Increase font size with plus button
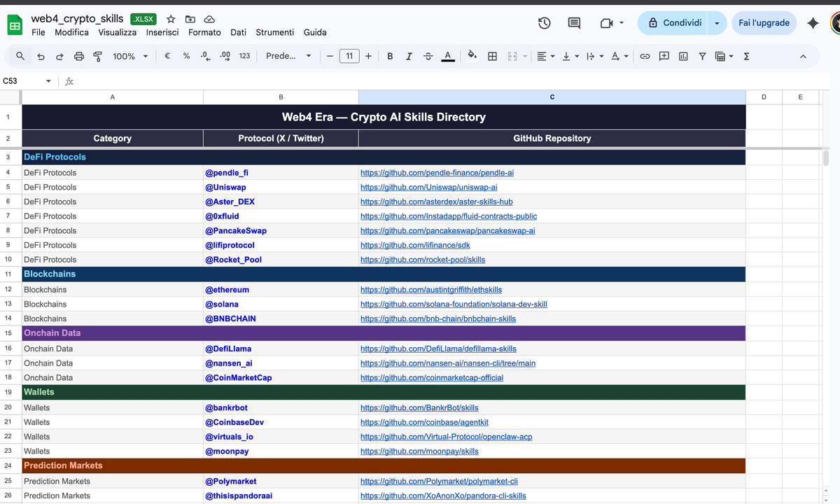This screenshot has width=840, height=504. tap(368, 56)
